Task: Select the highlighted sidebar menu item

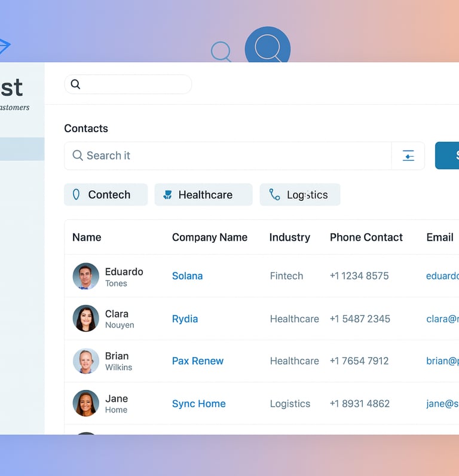Action: click(x=22, y=149)
